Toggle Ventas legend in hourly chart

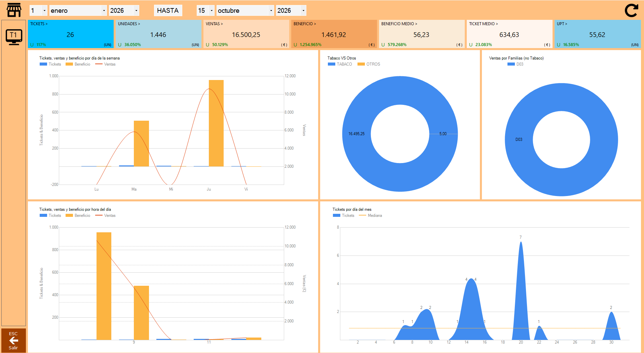pos(106,215)
